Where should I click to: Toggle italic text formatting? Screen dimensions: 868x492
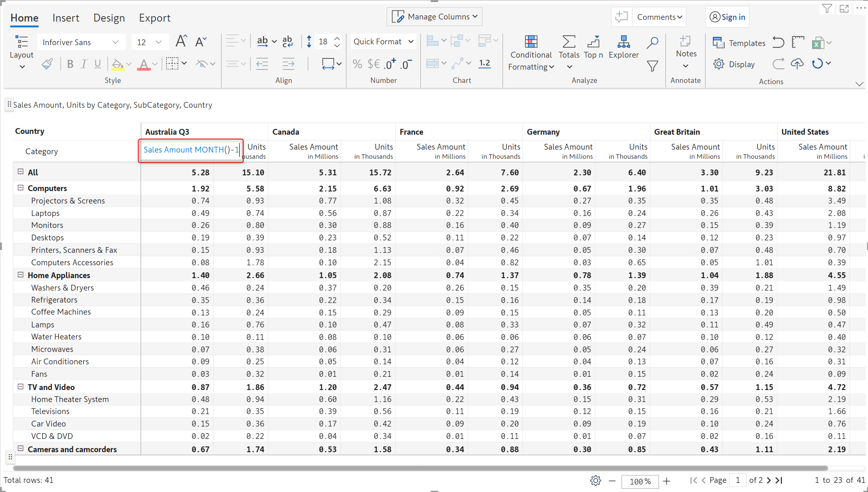click(x=84, y=64)
